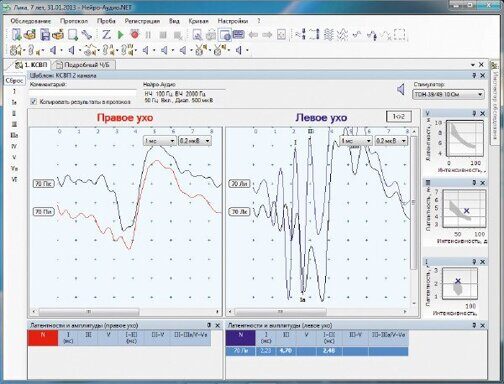Click the blue floppy disk save icon
Image resolution: width=504 pixels, height=384 pixels.
[45, 35]
